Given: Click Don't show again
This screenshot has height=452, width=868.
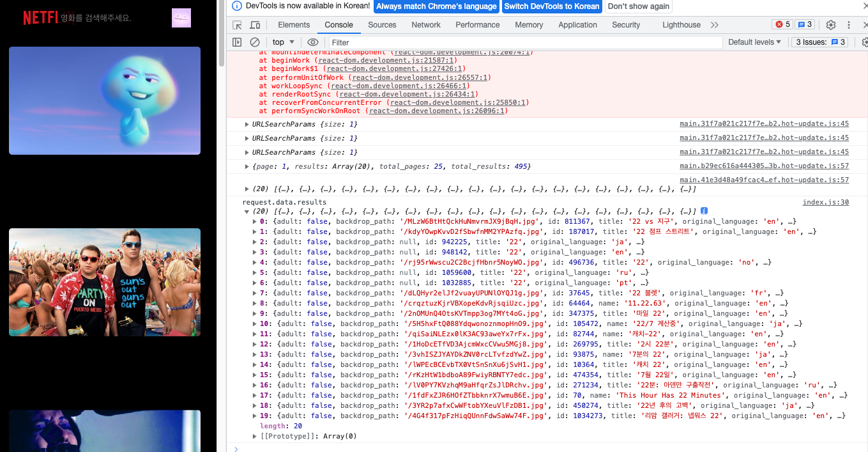Looking at the screenshot, I should click(639, 6).
